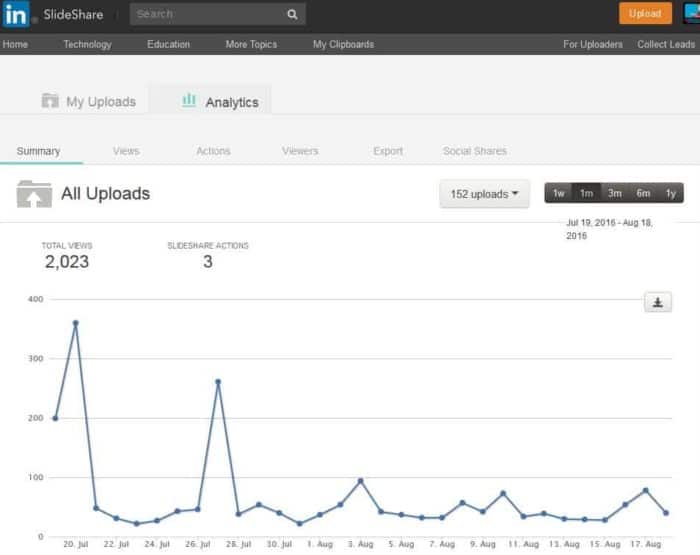Click the '400' y-axis label

[x=36, y=299]
